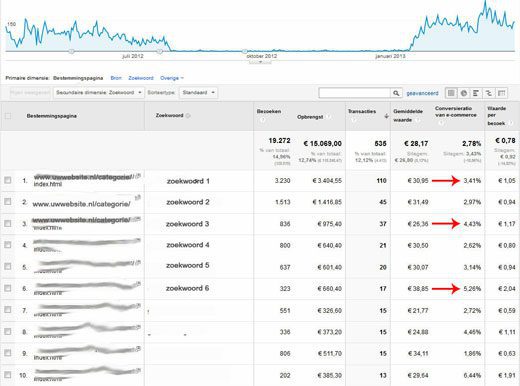Image resolution: width=520 pixels, height=386 pixels.
Task: Focus the table search input field
Action: pos(354,93)
